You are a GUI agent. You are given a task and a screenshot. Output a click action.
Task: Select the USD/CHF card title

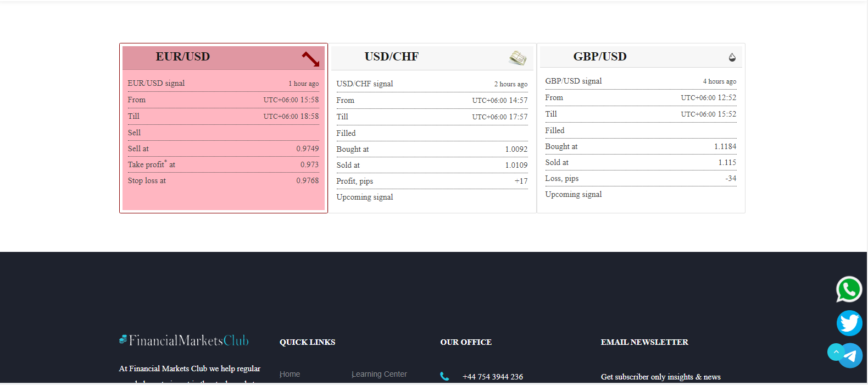coord(392,57)
